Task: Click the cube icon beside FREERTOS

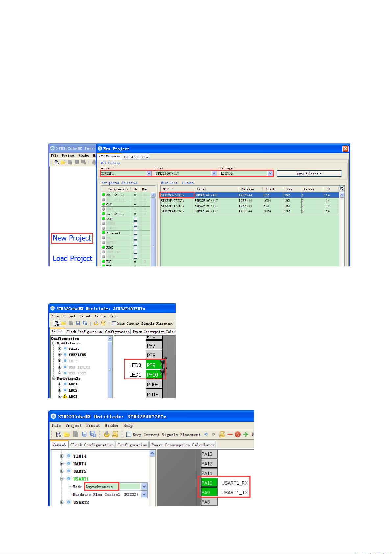Action: tap(65, 355)
